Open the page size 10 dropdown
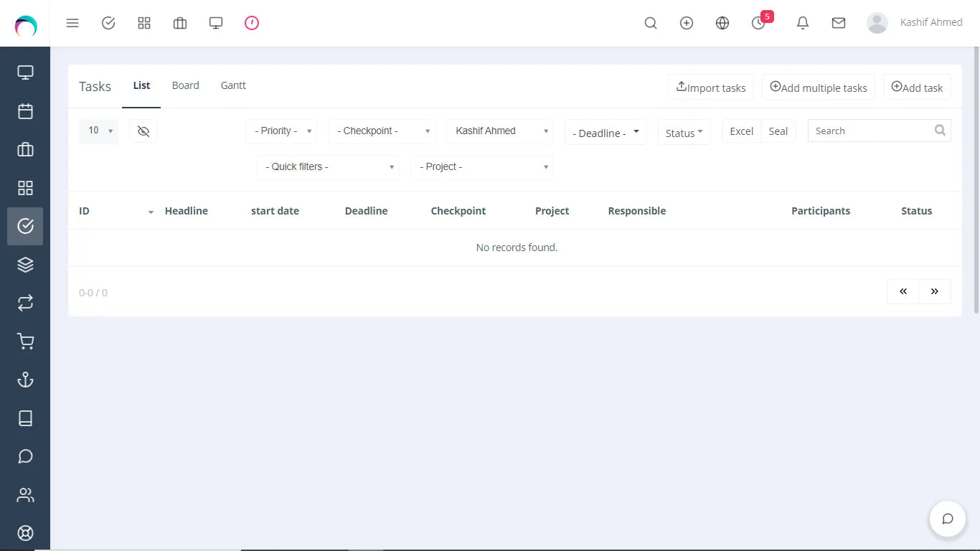 pos(98,131)
